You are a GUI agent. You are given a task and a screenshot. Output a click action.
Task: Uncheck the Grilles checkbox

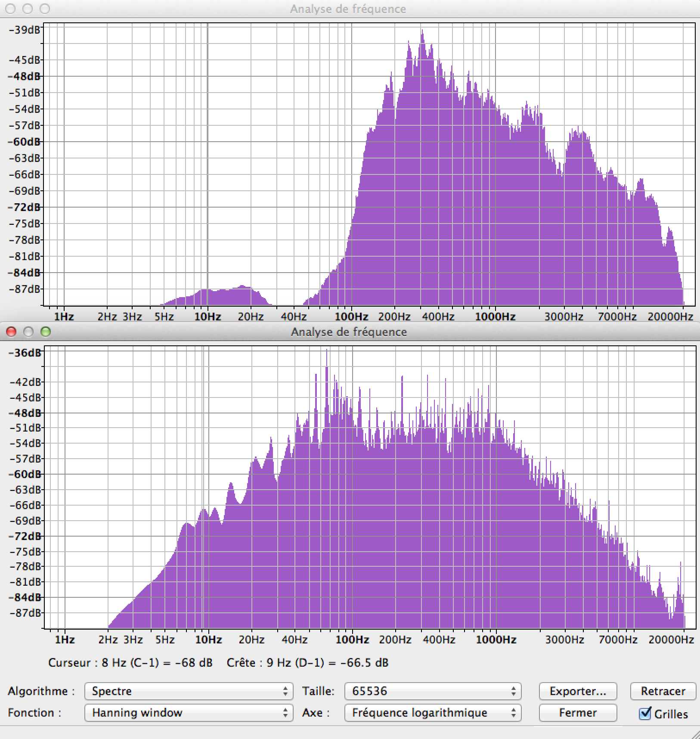tap(645, 714)
